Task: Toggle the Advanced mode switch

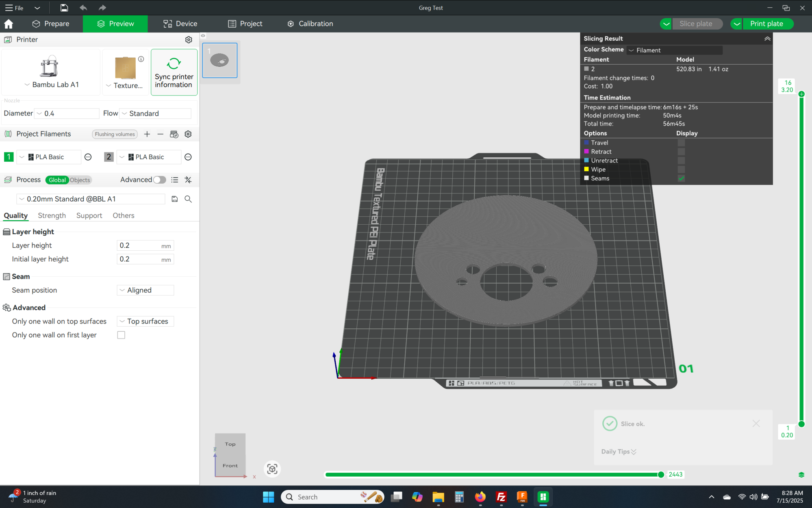Action: [159, 180]
